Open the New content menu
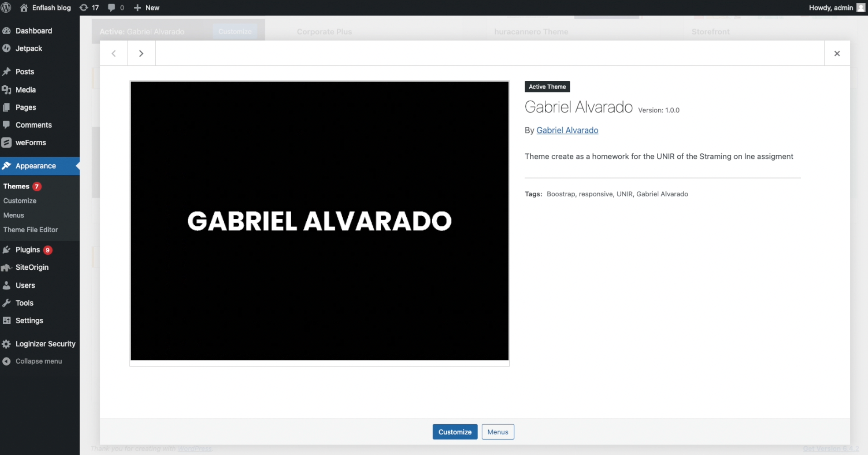The width and height of the screenshot is (868, 455). [x=147, y=8]
